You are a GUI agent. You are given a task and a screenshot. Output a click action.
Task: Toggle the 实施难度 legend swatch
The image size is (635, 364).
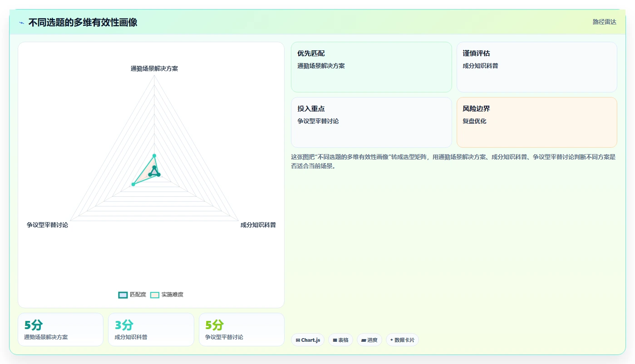[x=155, y=295]
